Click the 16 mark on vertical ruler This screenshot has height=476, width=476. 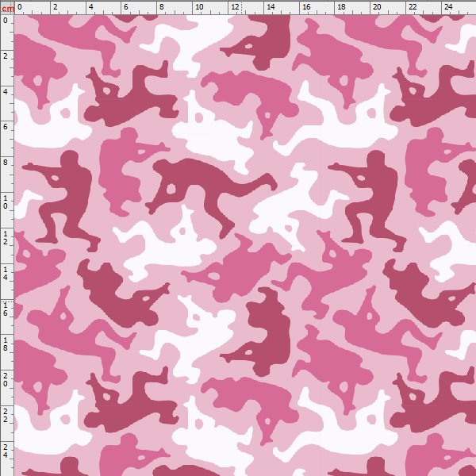6,309
